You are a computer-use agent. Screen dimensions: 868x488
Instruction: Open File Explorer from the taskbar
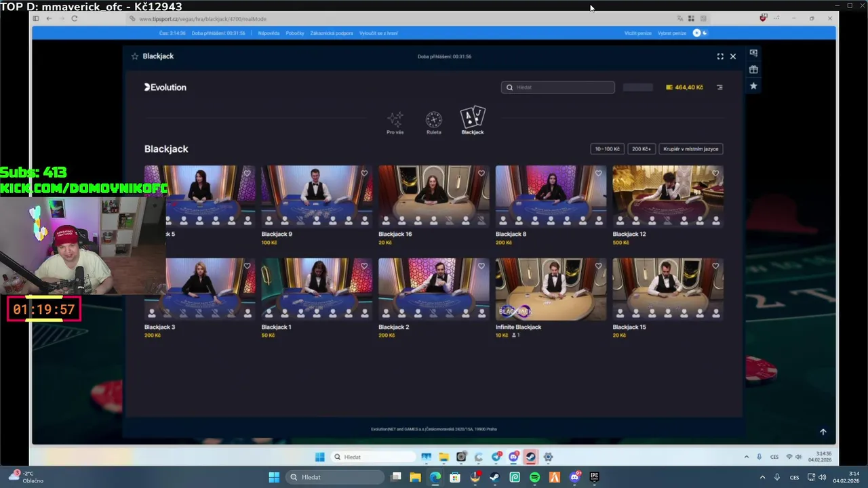coord(415,477)
